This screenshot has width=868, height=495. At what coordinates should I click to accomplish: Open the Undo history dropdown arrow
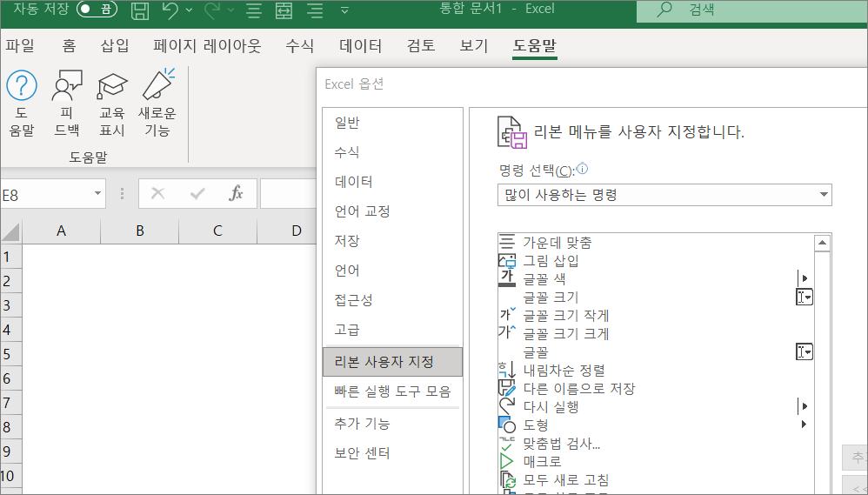(x=190, y=10)
